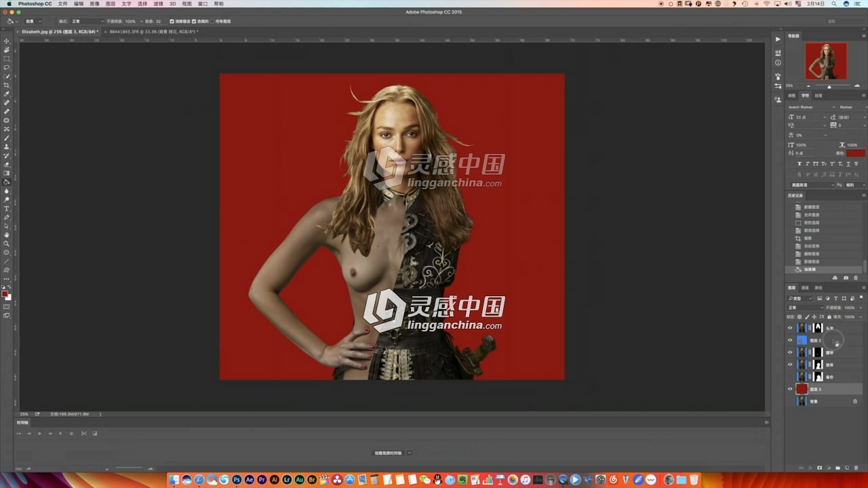Viewport: 868px width, 488px height.
Task: Open fill source dropdown in options bar
Action: (x=34, y=21)
